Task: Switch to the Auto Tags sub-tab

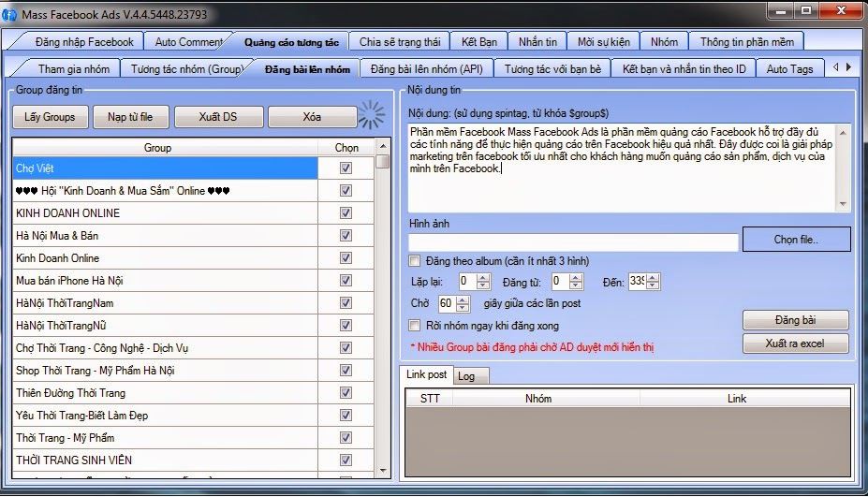Action: 789,69
